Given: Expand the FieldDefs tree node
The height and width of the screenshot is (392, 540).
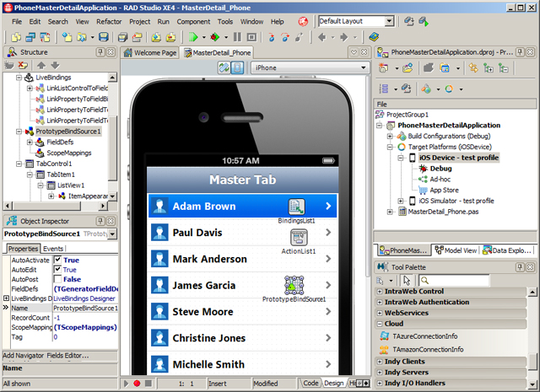Looking at the screenshot, I should coord(30,142).
